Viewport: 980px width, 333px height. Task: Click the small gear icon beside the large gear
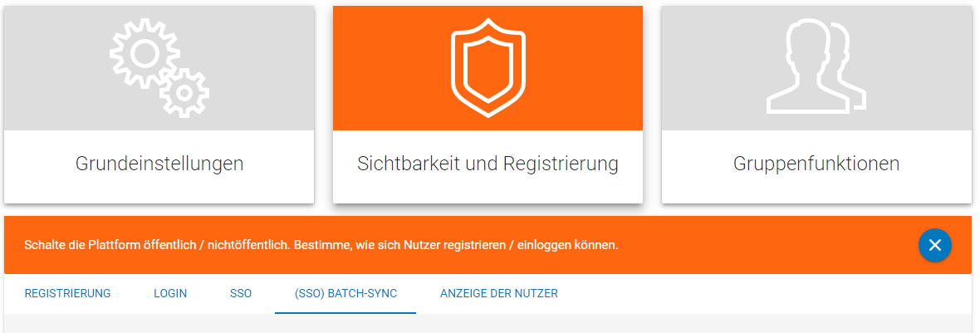184,93
